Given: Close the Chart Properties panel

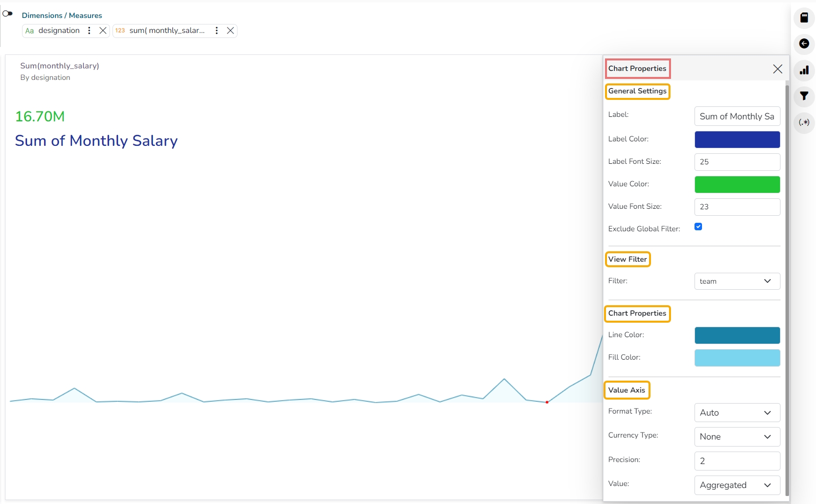Looking at the screenshot, I should (777, 69).
